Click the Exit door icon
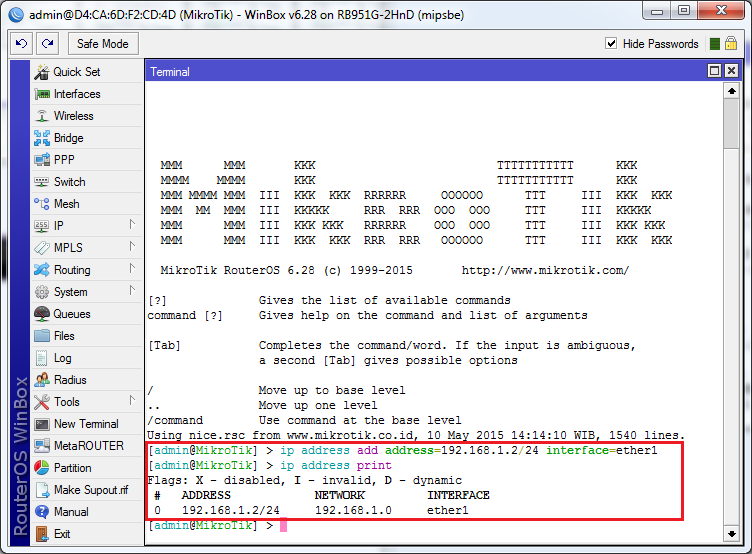The width and height of the screenshot is (752, 554). click(42, 534)
